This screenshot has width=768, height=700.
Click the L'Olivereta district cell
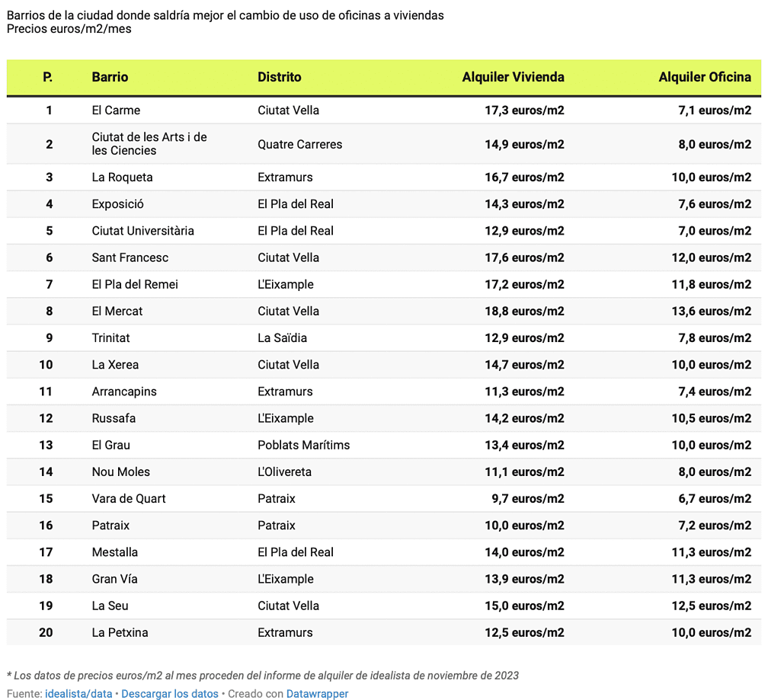(x=284, y=471)
